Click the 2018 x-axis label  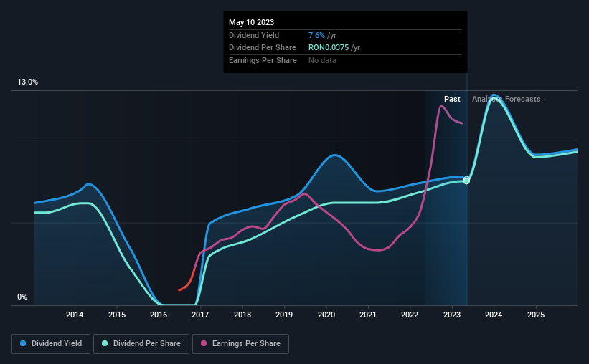(x=242, y=315)
